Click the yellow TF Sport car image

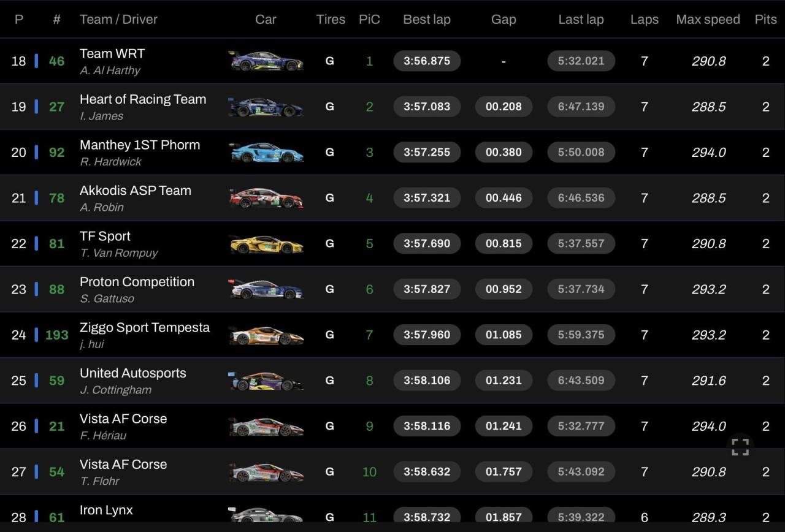[x=266, y=244]
